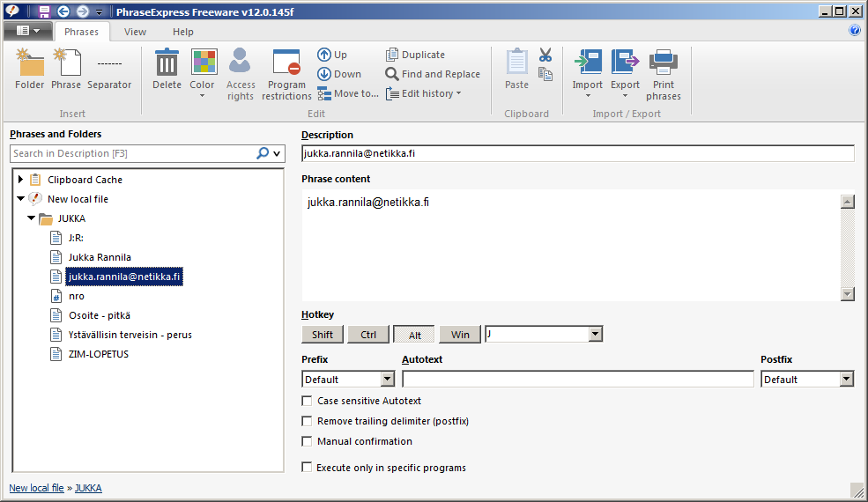Screen dimensions: 868x502
Task: Enable Remove trailing delimiter (postfix)
Action: pos(307,421)
